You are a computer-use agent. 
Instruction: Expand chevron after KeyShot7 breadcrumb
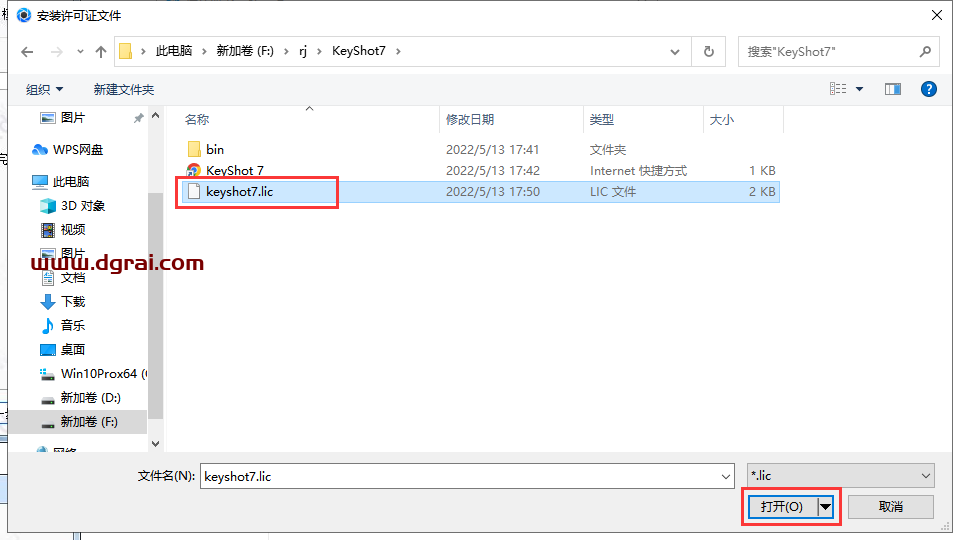click(x=398, y=51)
